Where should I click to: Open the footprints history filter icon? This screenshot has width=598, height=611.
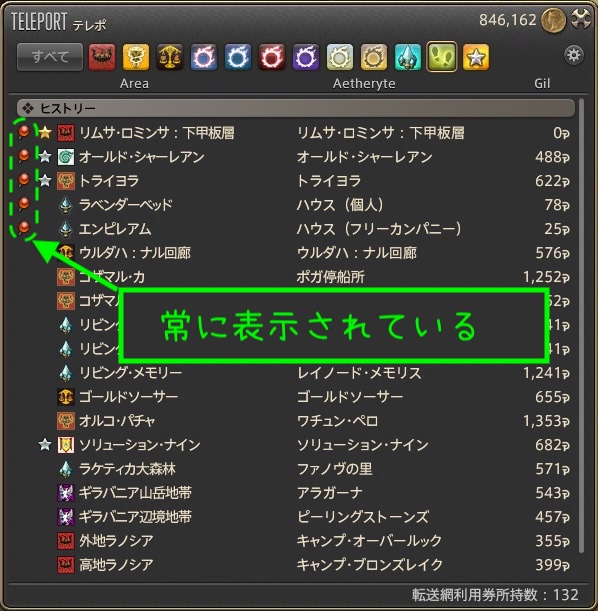click(x=442, y=57)
